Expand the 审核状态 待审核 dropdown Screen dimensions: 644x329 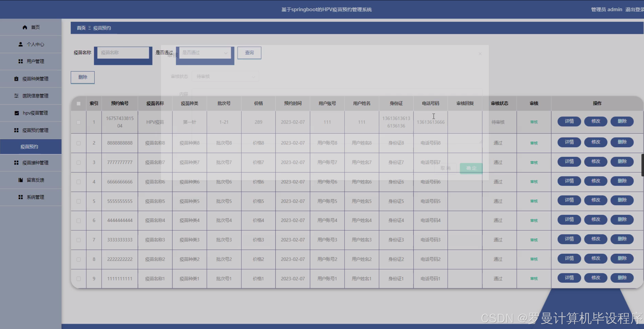(x=225, y=76)
